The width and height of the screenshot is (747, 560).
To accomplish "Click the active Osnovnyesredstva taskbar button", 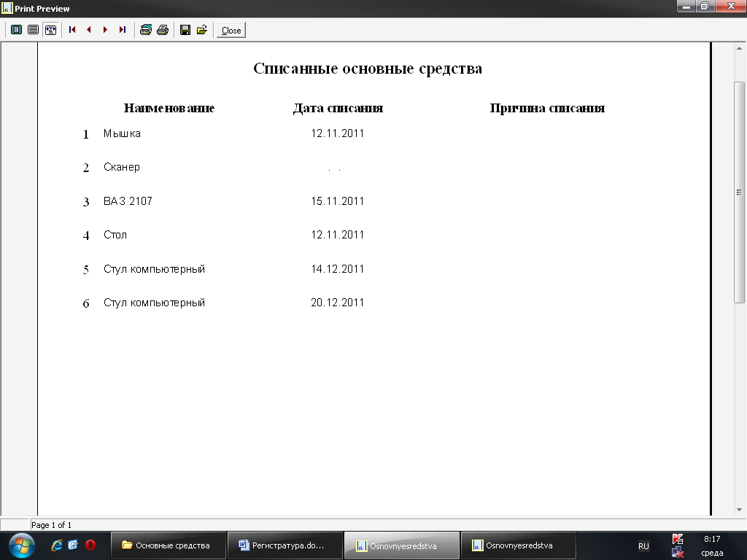I will 402,545.
